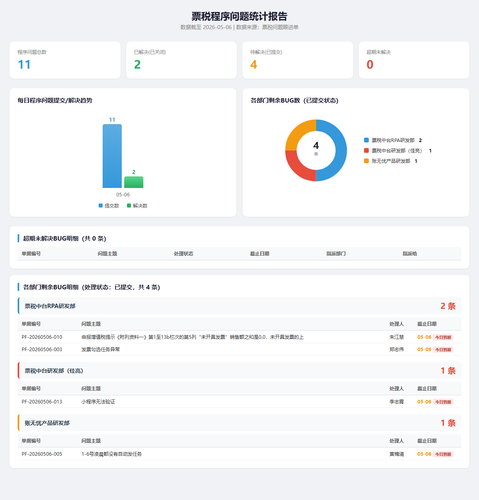Click the 各部门剩余BUG明细 section heading
The width and height of the screenshot is (479, 500).
92,287
